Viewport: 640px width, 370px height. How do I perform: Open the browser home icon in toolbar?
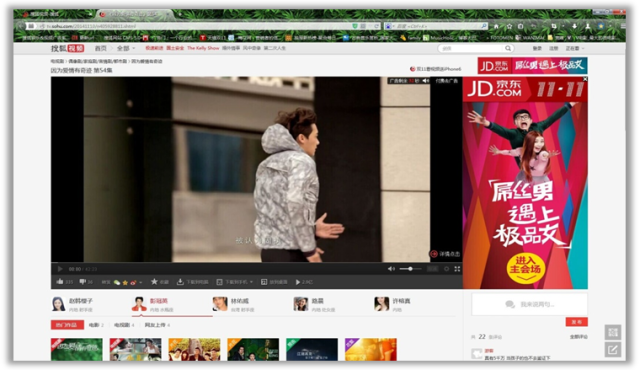[x=496, y=26]
